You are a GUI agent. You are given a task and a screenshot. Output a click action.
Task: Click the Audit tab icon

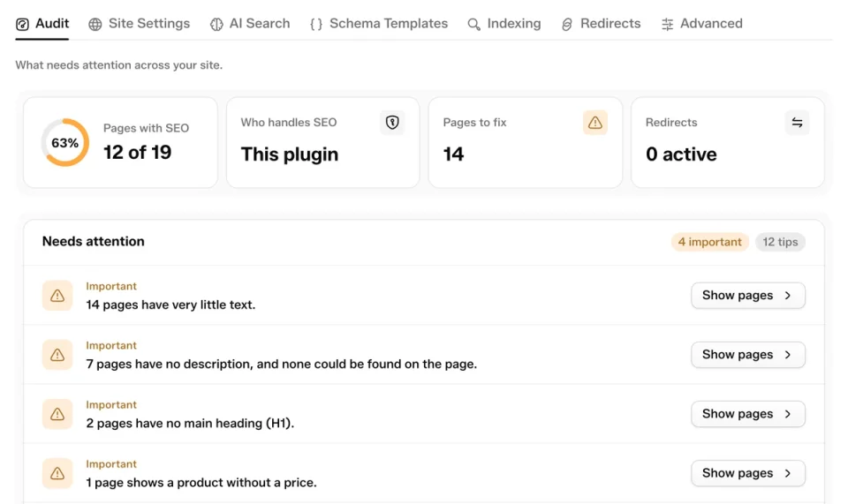pos(22,25)
